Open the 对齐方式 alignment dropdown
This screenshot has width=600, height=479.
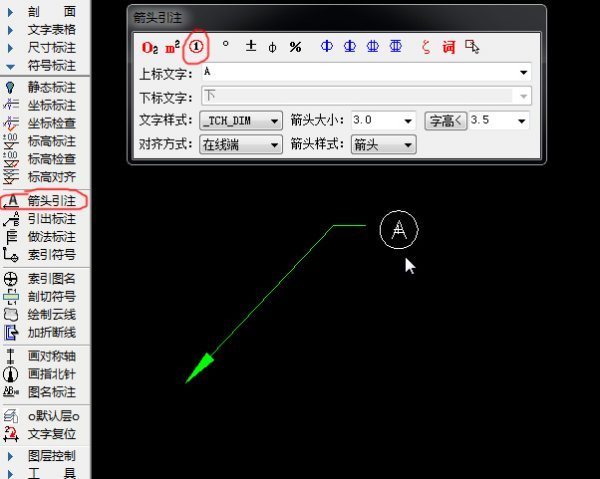(x=241, y=144)
